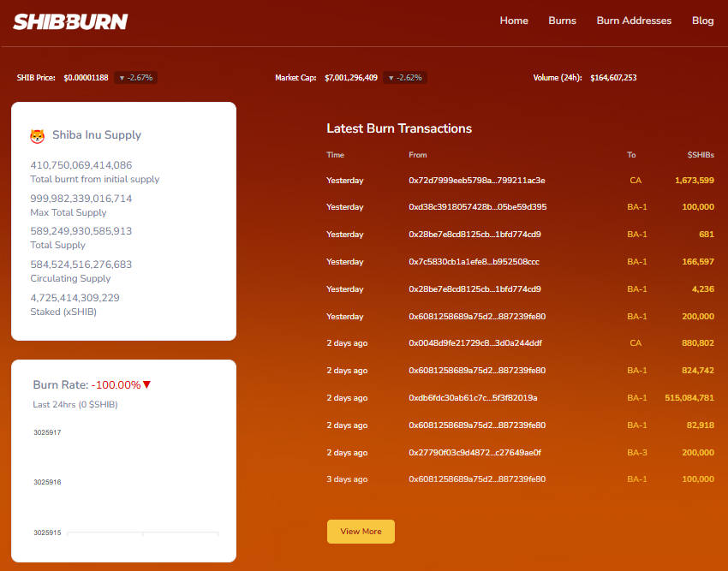Click sender address 0x0048d9fe21729c8...3d0a244ddf
Image resolution: width=728 pixels, height=571 pixels.
[x=474, y=343]
